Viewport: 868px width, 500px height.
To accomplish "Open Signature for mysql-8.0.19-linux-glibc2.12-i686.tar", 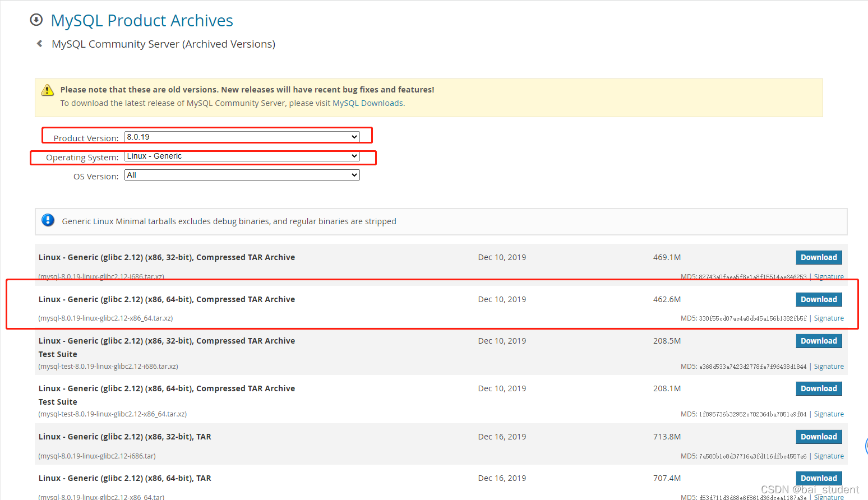I will point(829,456).
